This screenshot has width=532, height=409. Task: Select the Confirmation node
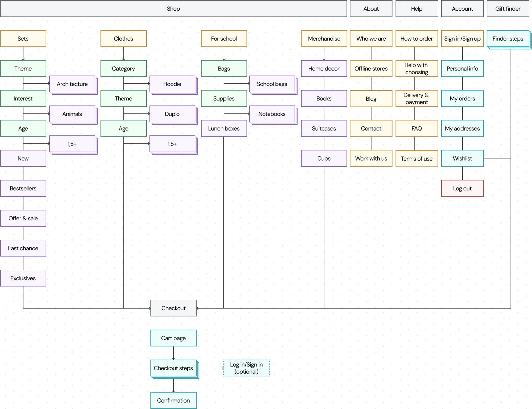(x=173, y=401)
